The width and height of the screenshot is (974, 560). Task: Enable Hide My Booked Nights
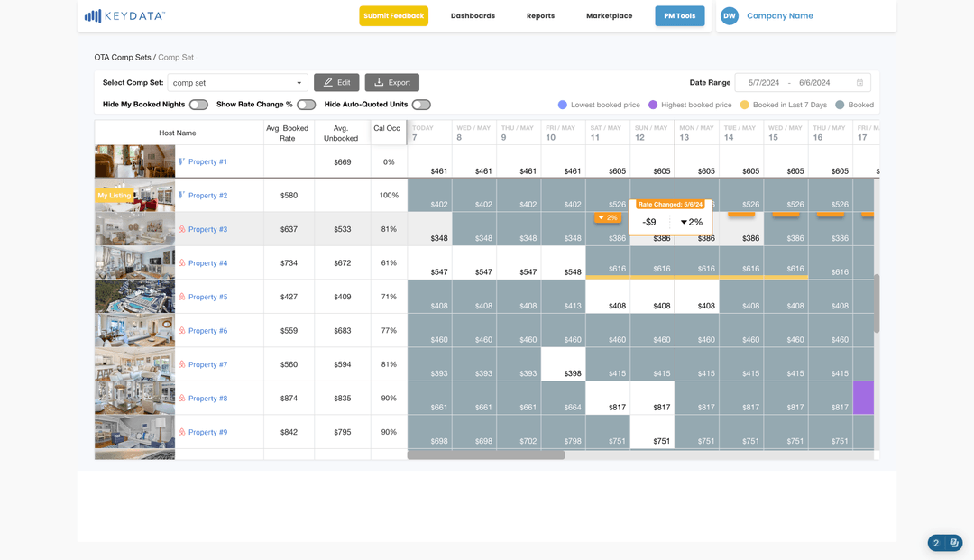[x=198, y=105]
